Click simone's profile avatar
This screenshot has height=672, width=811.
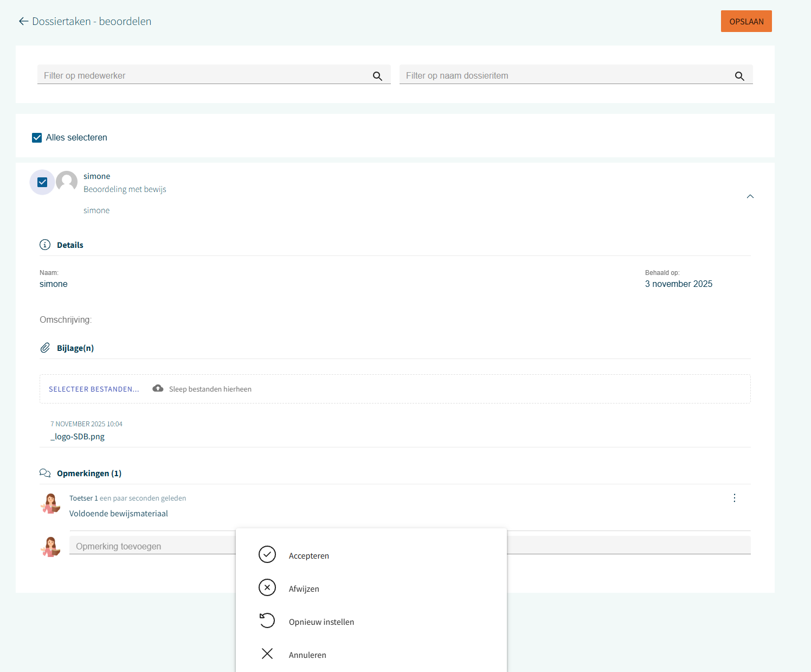pyautogui.click(x=67, y=182)
